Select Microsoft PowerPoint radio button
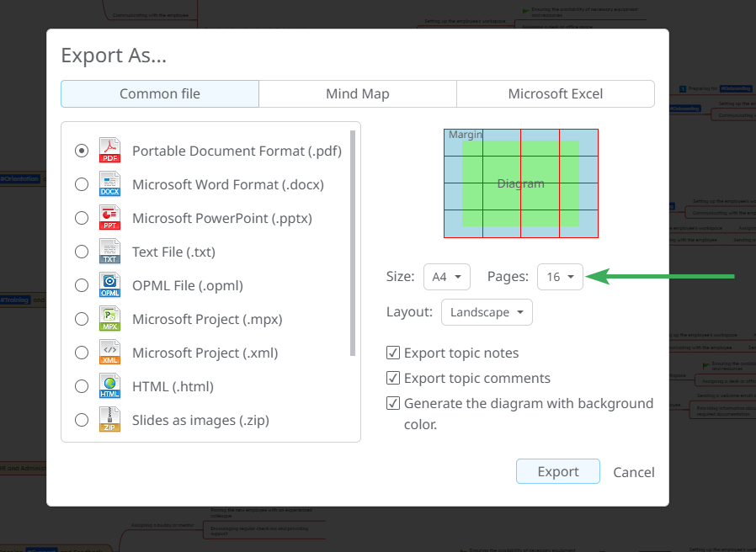The image size is (756, 552). coord(82,219)
